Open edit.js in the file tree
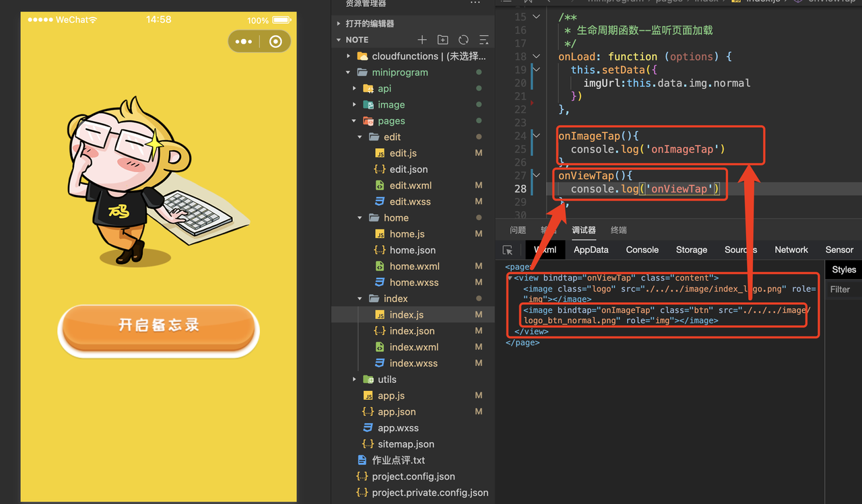This screenshot has height=504, width=862. pos(403,153)
